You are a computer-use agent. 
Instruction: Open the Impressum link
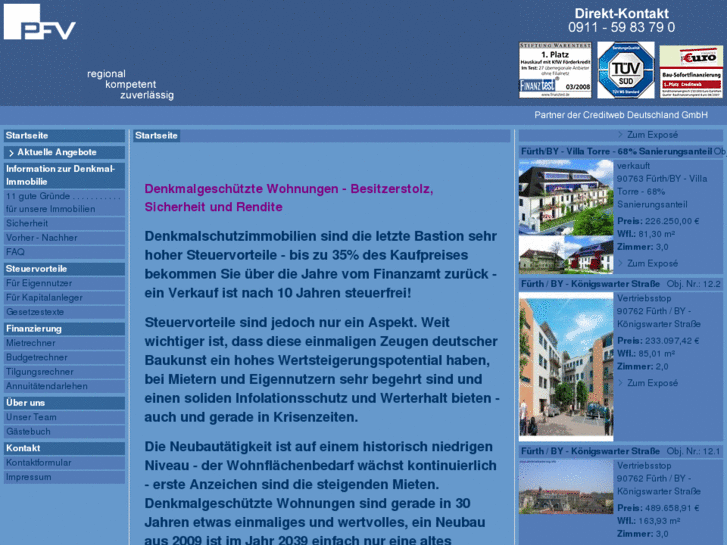click(x=64, y=477)
